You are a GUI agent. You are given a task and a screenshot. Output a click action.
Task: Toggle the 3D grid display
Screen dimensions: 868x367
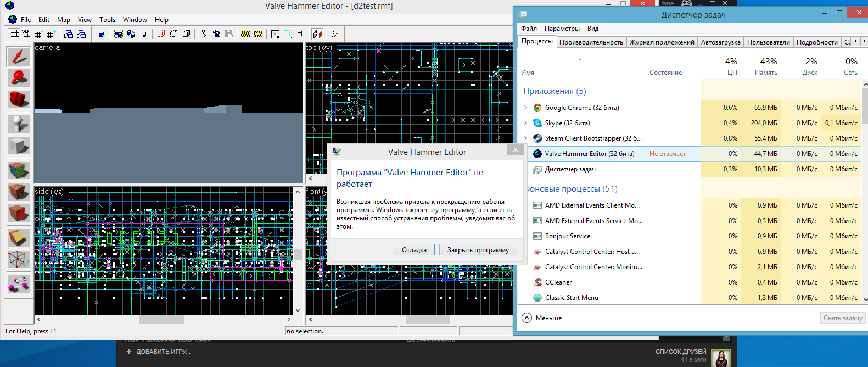26,34
